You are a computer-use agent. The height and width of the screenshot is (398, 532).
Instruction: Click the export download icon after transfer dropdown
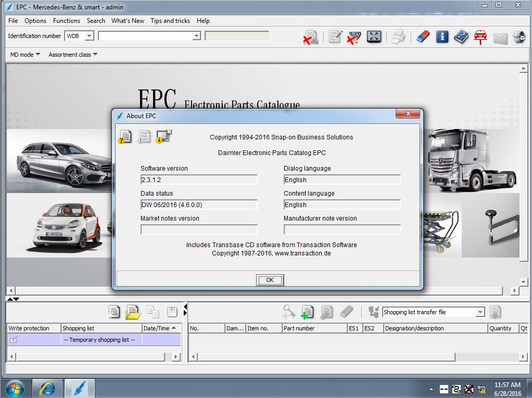pyautogui.click(x=496, y=312)
